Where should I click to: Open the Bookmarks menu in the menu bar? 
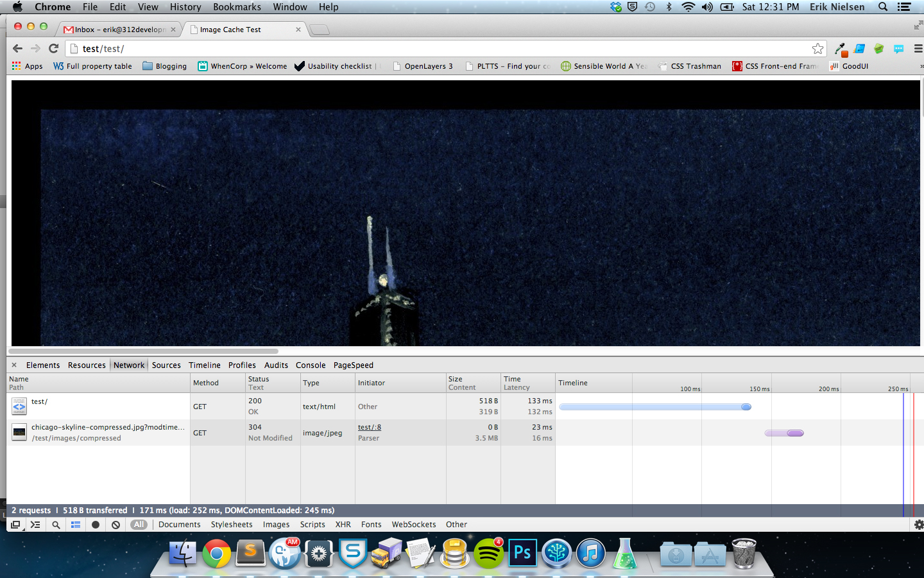(237, 7)
